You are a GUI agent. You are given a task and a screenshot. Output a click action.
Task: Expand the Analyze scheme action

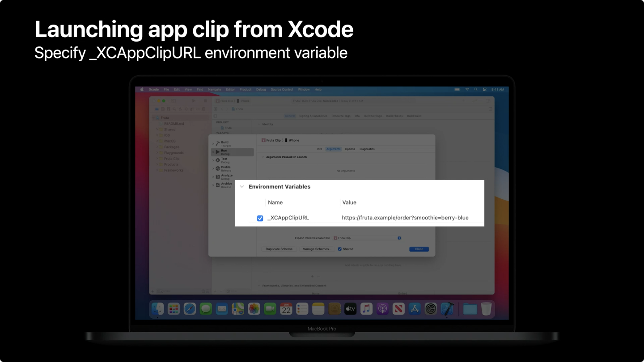213,177
